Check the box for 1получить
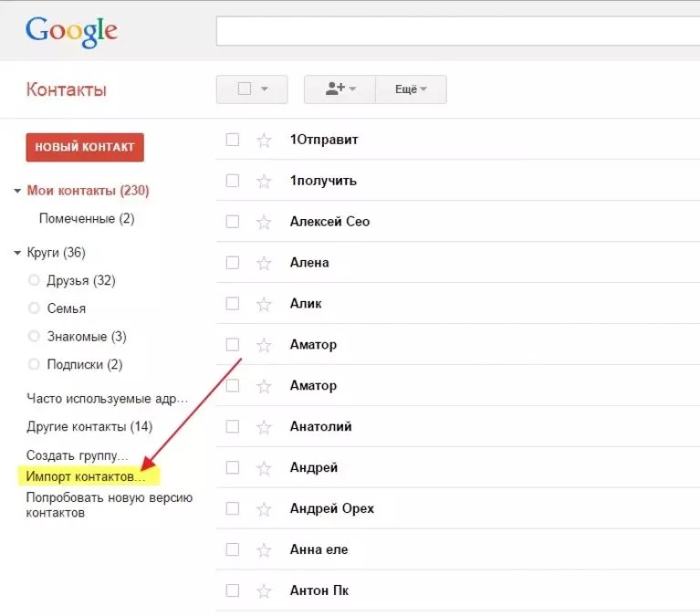 (x=233, y=181)
